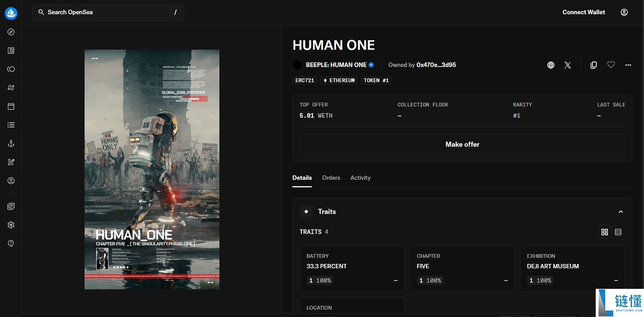Select the CHAPTER FIVE trait card

[x=462, y=269]
